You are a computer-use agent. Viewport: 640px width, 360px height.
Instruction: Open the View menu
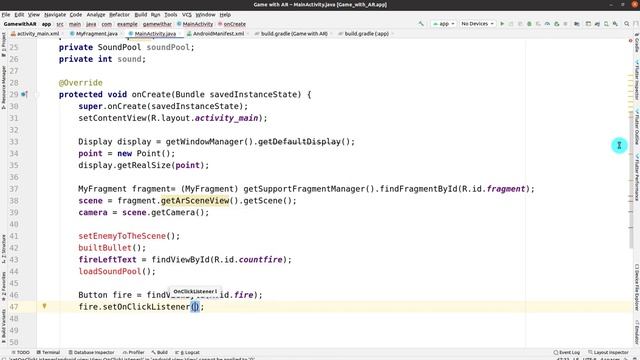click(34, 15)
